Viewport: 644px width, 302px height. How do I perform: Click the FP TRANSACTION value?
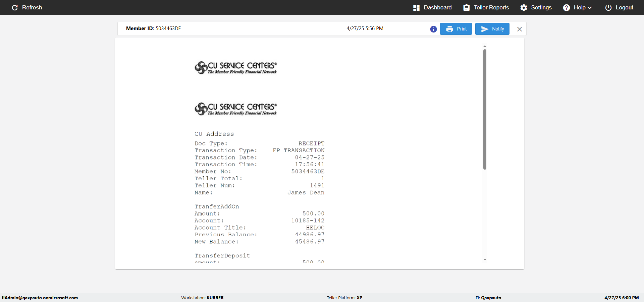click(x=299, y=150)
